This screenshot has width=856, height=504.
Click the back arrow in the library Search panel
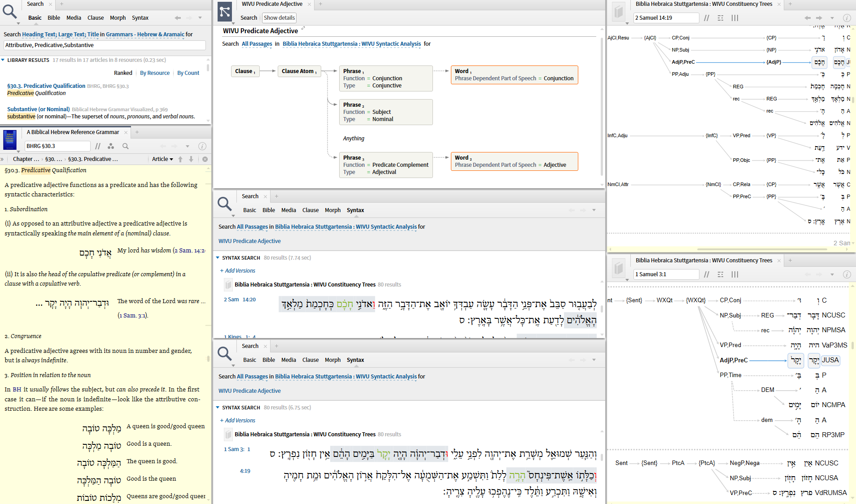178,18
